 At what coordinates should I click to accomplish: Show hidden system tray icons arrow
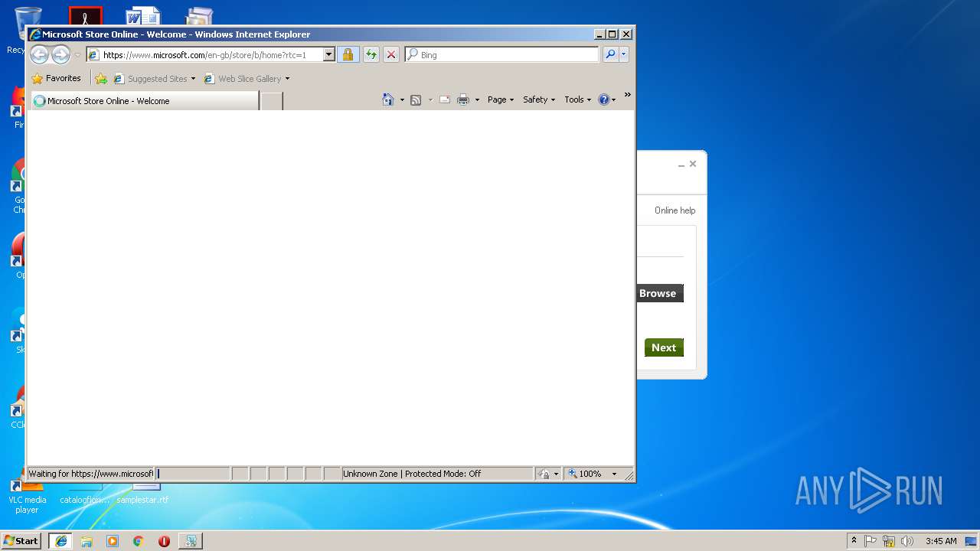tap(854, 541)
